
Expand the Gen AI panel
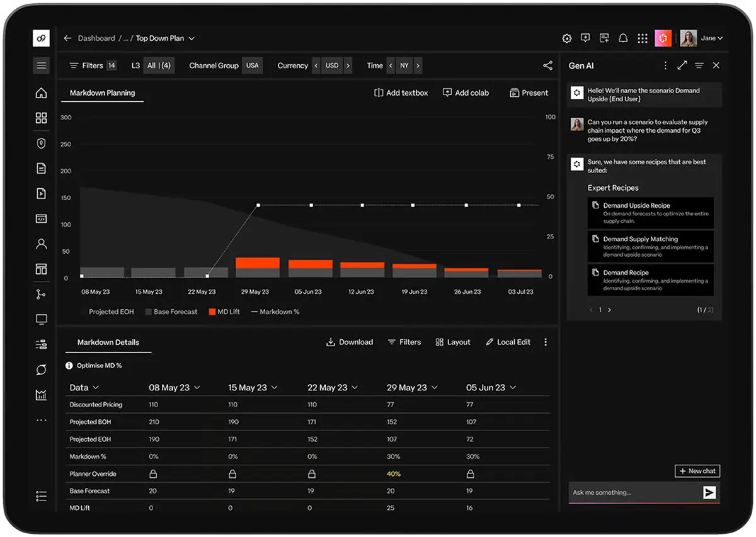(682, 65)
